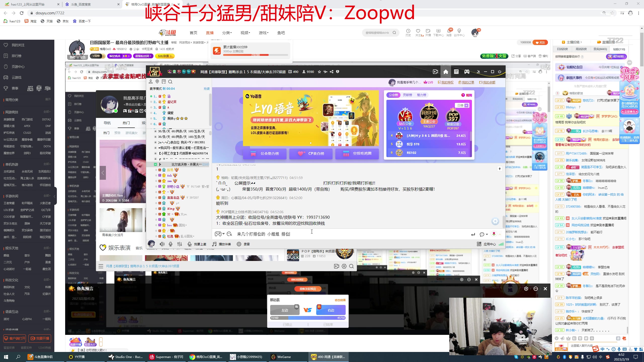The width and height of the screenshot is (644, 362).
Task: Open the user list icon above the queue
Action: [x=151, y=81]
